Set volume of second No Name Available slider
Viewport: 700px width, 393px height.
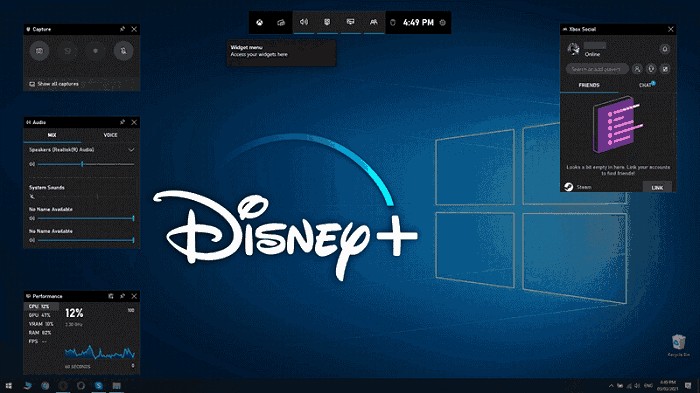86,240
